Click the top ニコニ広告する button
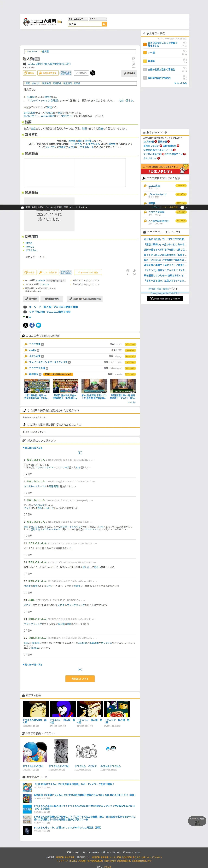 click(48, 73)
